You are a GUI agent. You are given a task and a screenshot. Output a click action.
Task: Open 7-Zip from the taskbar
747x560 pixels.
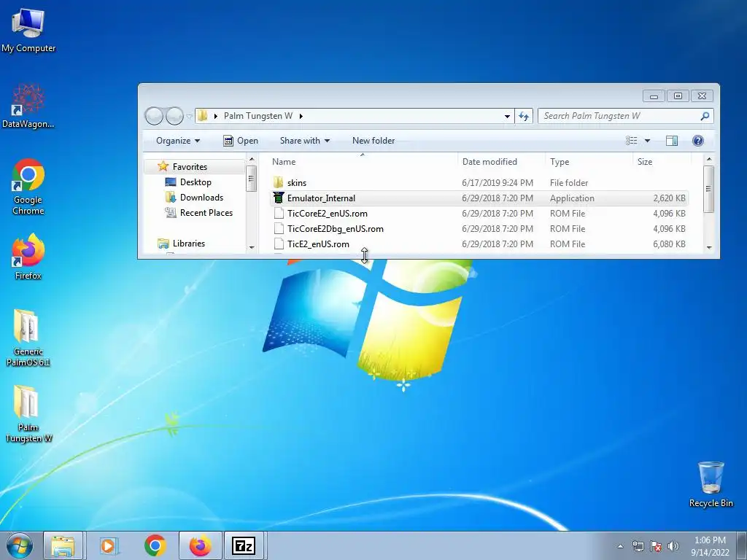coord(244,545)
